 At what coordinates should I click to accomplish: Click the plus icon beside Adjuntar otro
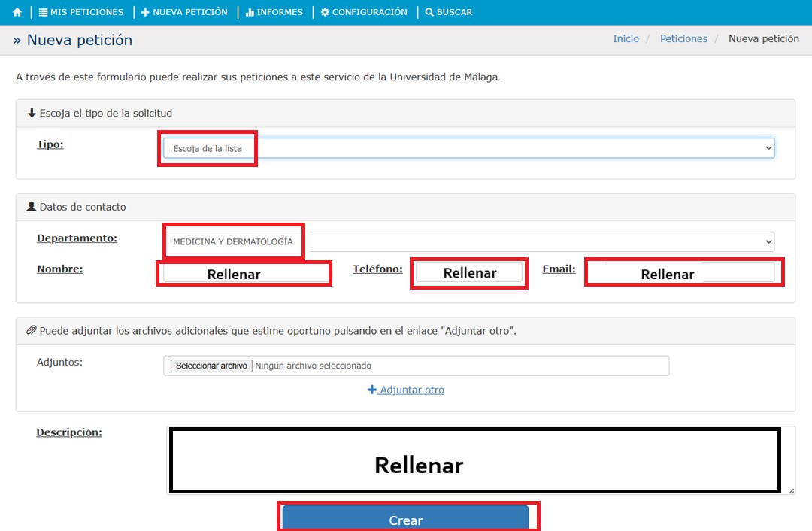coord(371,390)
